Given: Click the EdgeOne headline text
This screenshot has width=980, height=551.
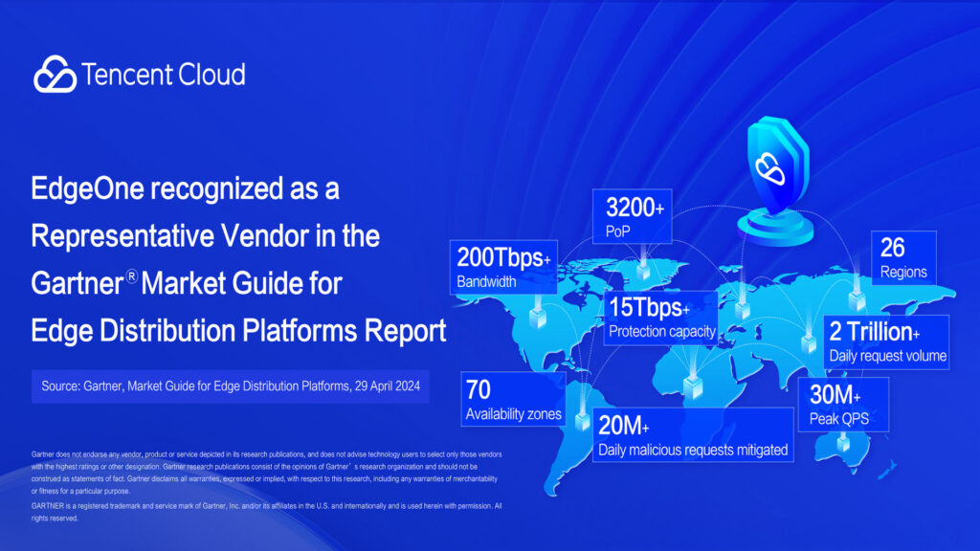Looking at the screenshot, I should 239,258.
